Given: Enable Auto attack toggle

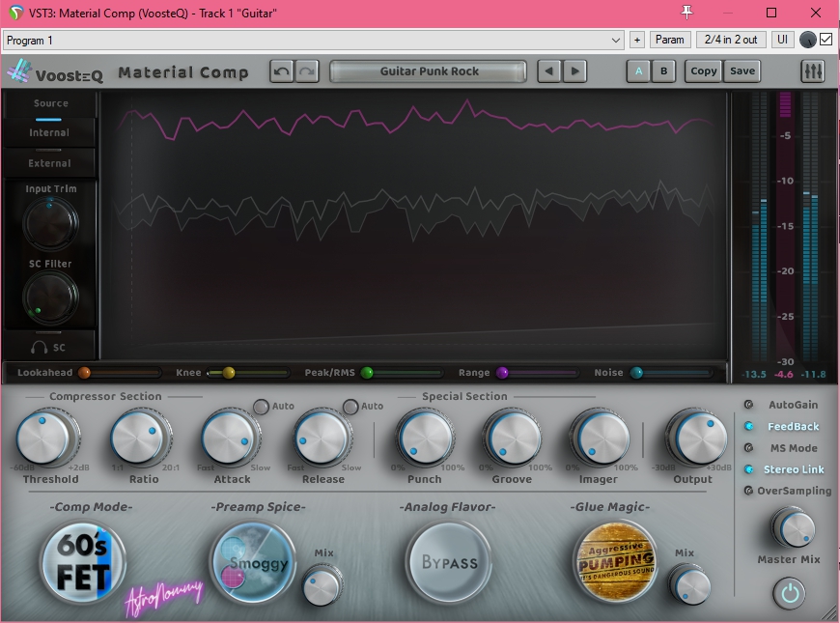Looking at the screenshot, I should pyautogui.click(x=261, y=407).
